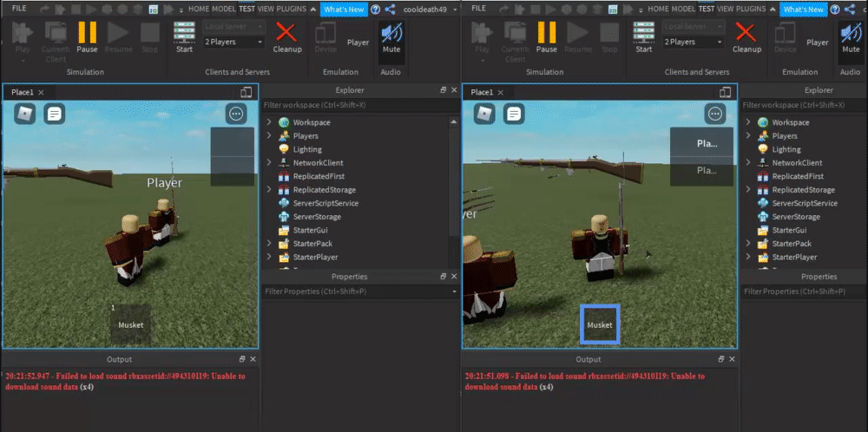Select Lighting in the left Explorer

(x=307, y=149)
